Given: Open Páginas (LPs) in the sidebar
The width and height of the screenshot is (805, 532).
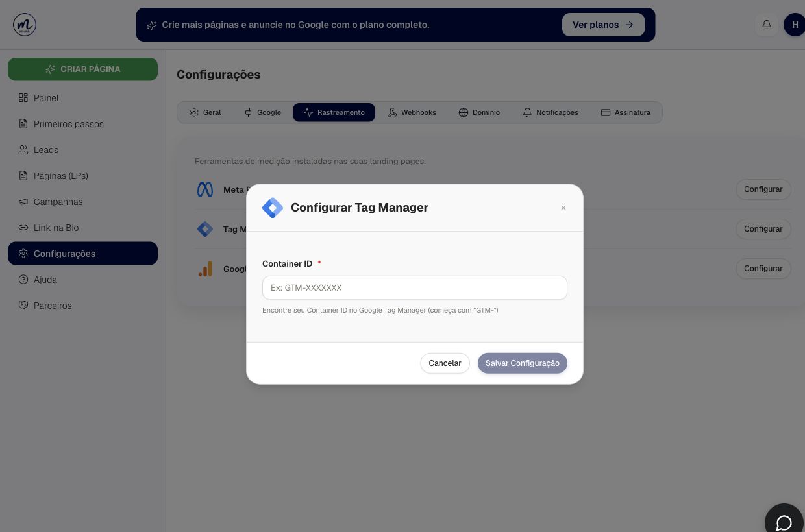Looking at the screenshot, I should (x=82, y=176).
